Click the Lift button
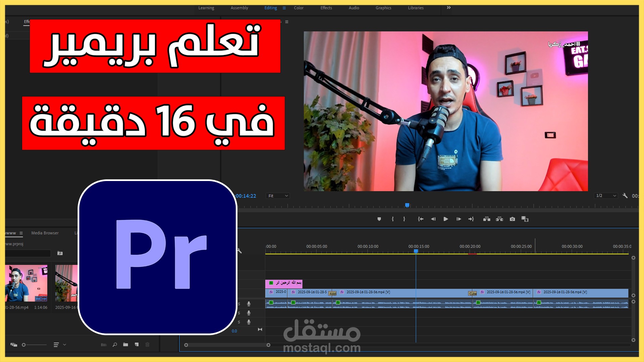 click(487, 219)
